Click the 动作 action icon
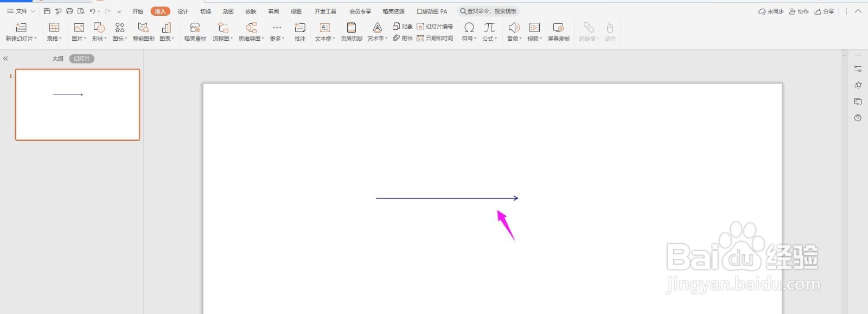 click(x=610, y=32)
